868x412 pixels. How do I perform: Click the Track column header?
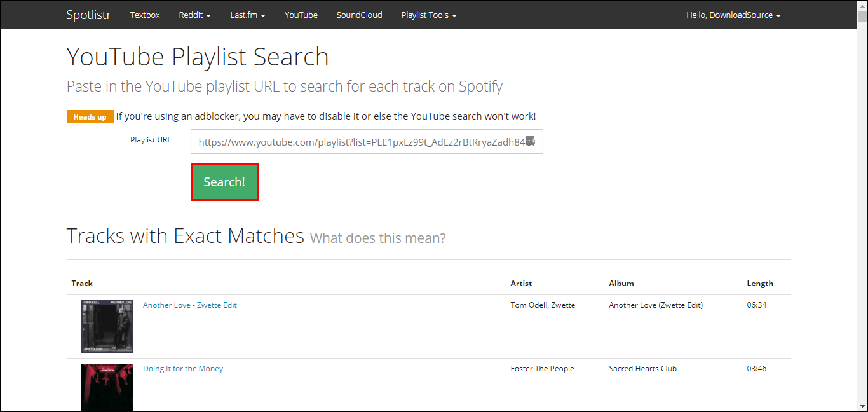coord(82,284)
